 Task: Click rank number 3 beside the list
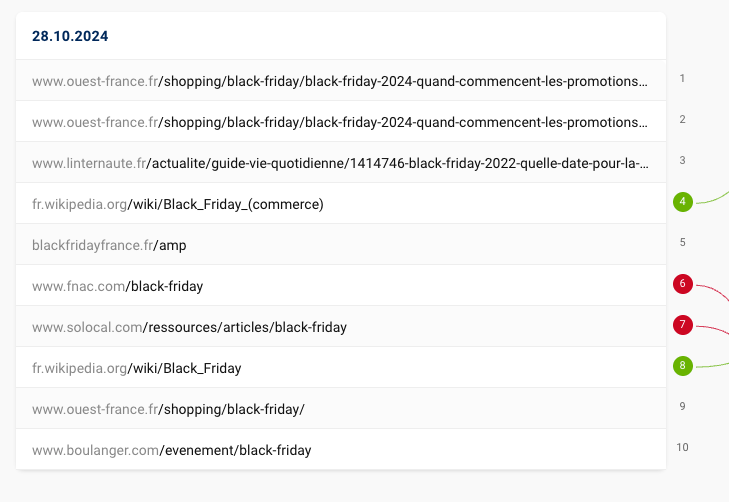click(682, 160)
